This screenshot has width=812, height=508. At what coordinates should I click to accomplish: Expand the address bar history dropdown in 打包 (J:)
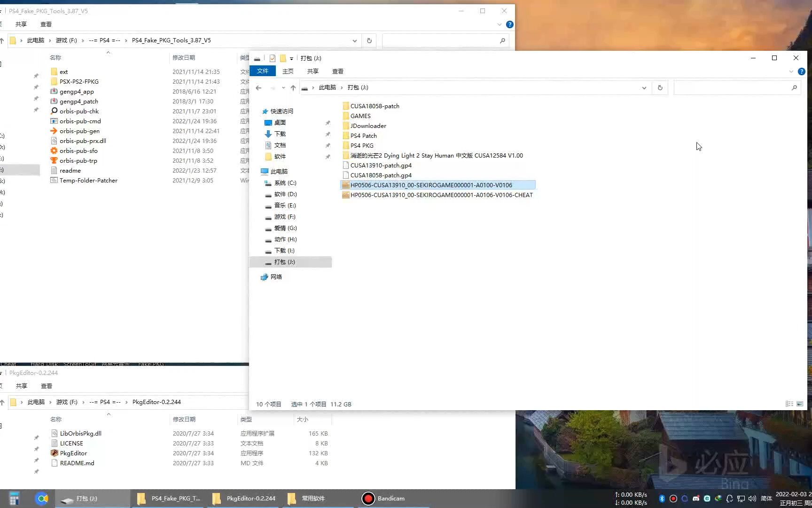click(x=644, y=87)
